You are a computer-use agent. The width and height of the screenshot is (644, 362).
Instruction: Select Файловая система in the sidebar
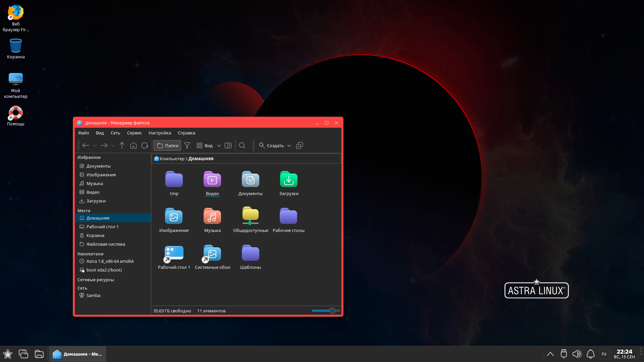point(106,244)
